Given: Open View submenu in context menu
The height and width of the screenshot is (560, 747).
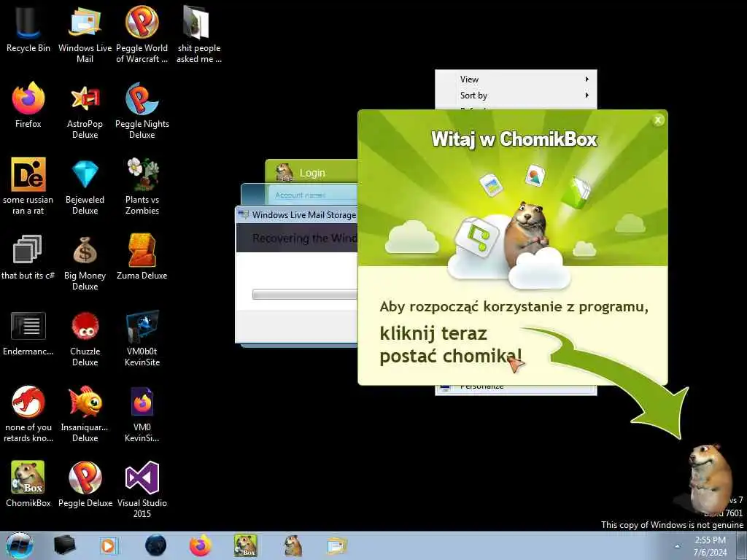Looking at the screenshot, I should click(x=516, y=79).
